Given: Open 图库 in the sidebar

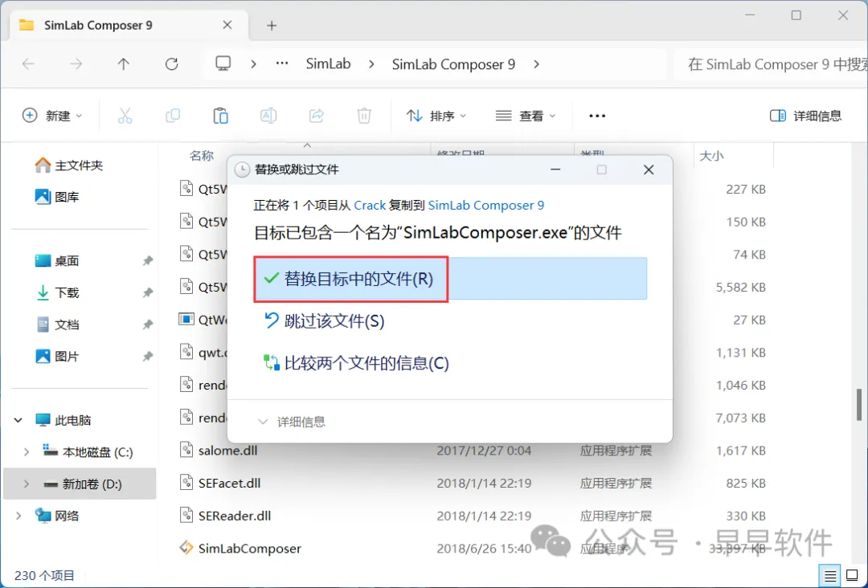Looking at the screenshot, I should 58,196.
